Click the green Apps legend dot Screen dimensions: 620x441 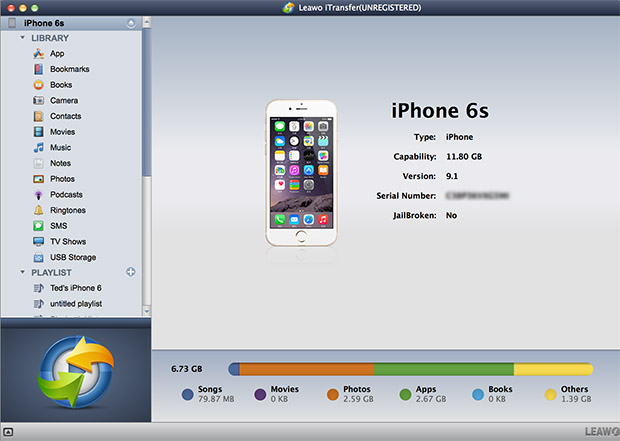click(406, 394)
